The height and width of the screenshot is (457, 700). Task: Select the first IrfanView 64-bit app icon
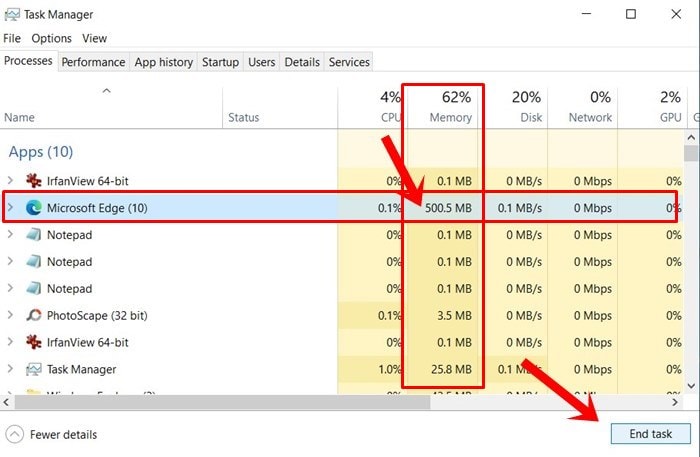33,181
